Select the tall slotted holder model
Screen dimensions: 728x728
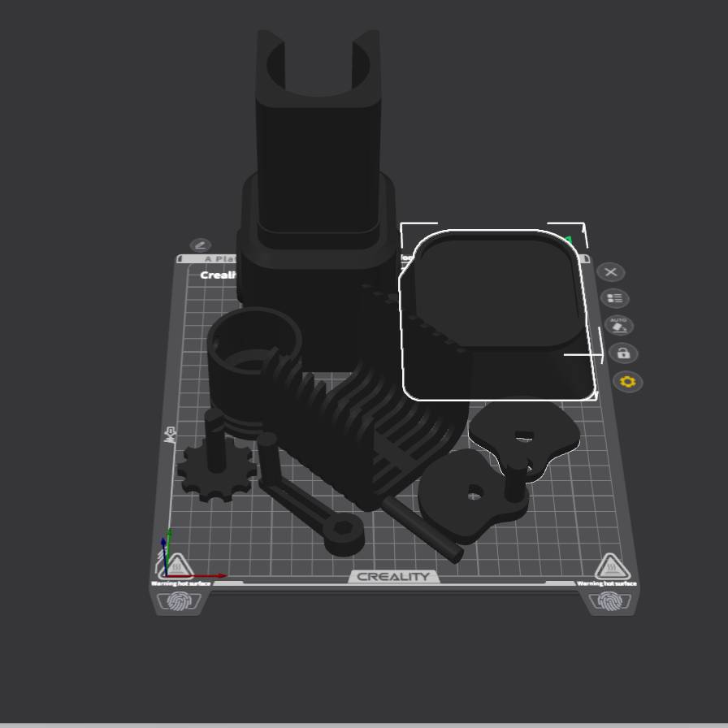point(318,162)
